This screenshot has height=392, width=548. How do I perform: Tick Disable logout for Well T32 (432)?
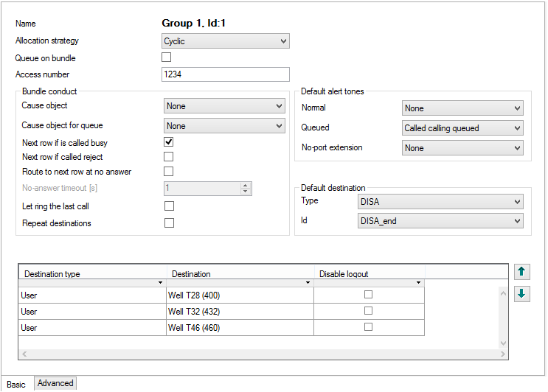click(x=368, y=311)
